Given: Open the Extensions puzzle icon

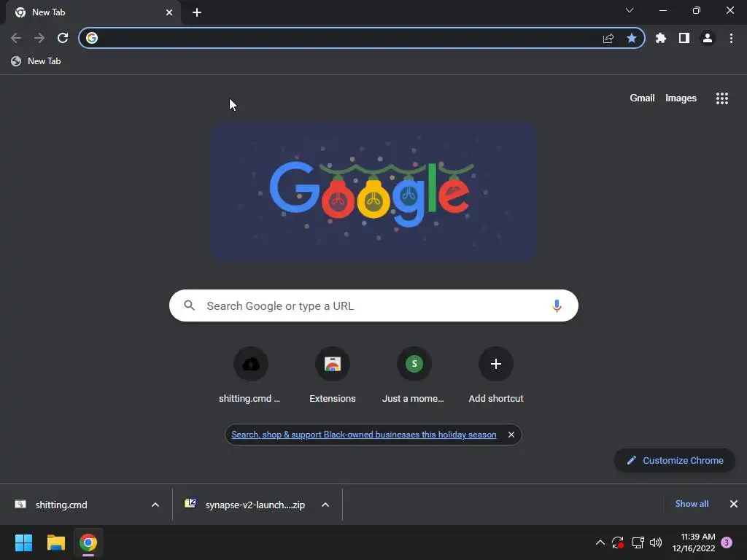Looking at the screenshot, I should 661,38.
